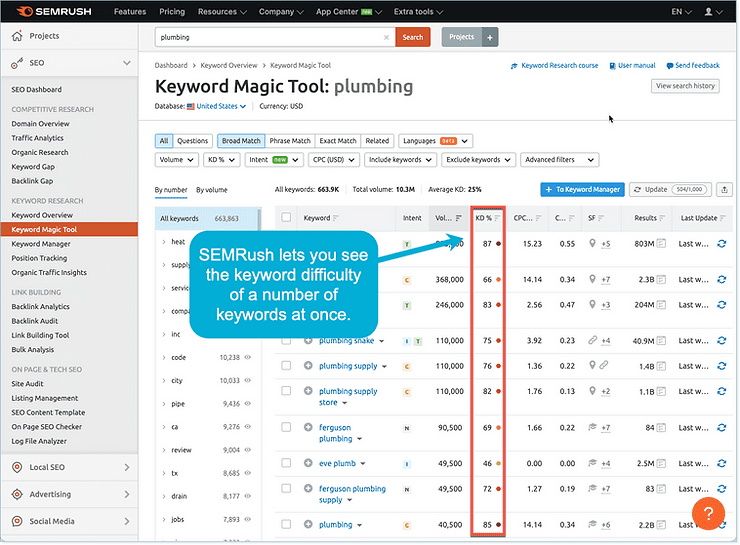Click the Update button
The image size is (740, 545).
pos(670,190)
